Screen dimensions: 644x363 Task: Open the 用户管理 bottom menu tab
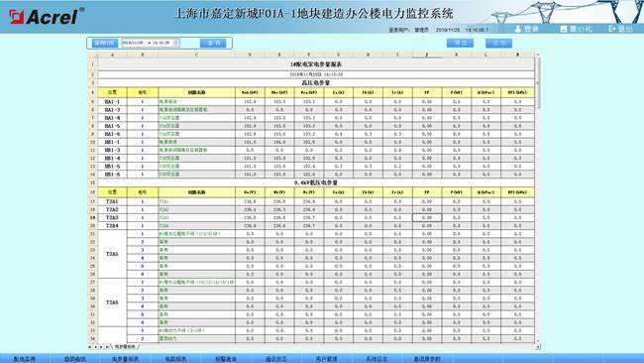point(327,359)
